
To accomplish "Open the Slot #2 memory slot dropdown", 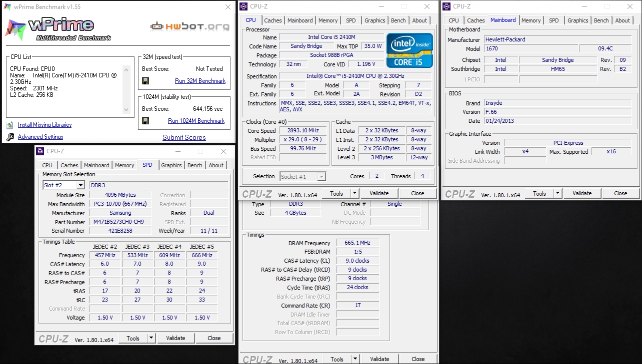I will point(80,185).
